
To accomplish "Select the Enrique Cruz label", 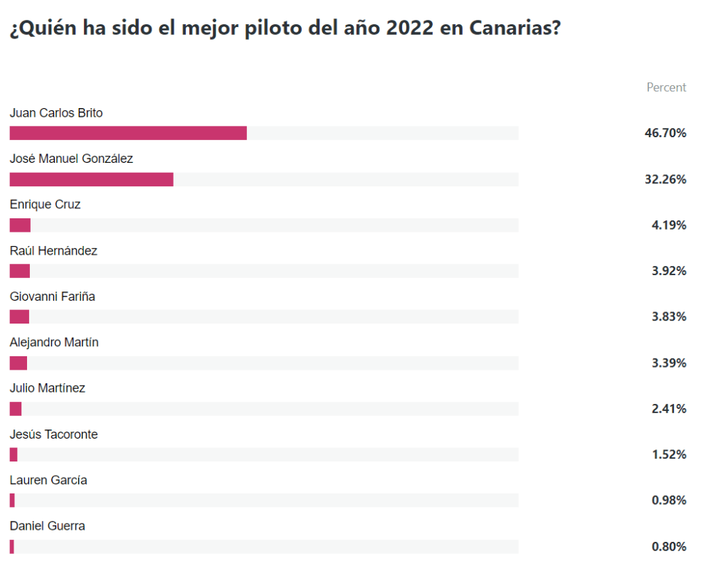I will (x=45, y=204).
